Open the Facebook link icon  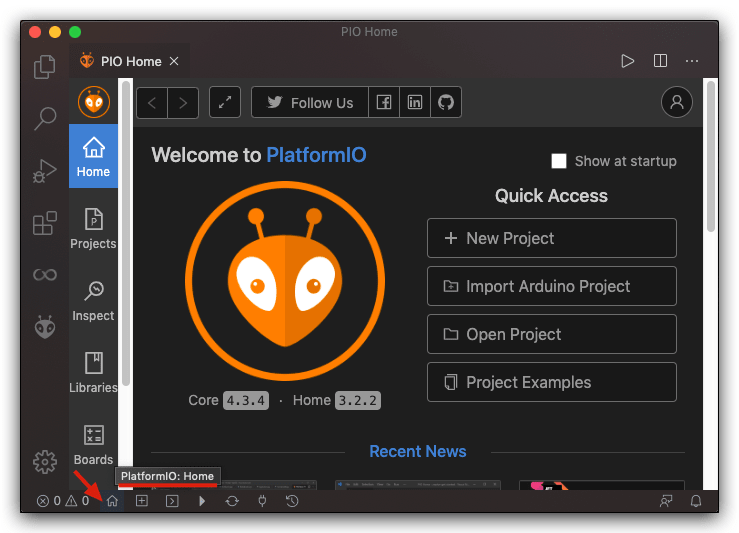[384, 102]
